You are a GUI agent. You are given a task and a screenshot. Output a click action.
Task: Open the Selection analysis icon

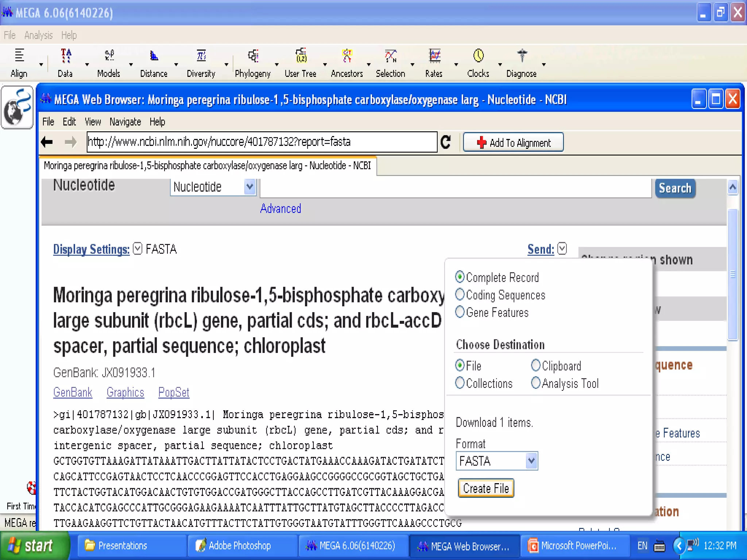coord(391,63)
